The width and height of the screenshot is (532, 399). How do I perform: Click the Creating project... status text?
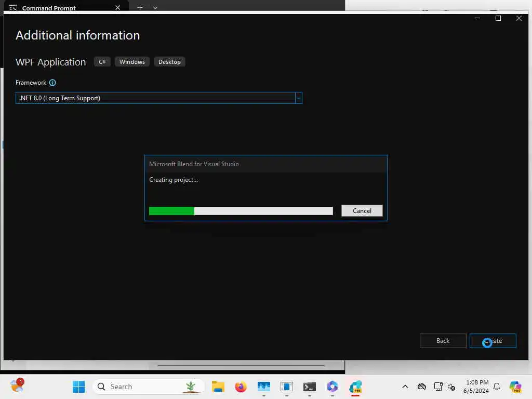click(174, 180)
